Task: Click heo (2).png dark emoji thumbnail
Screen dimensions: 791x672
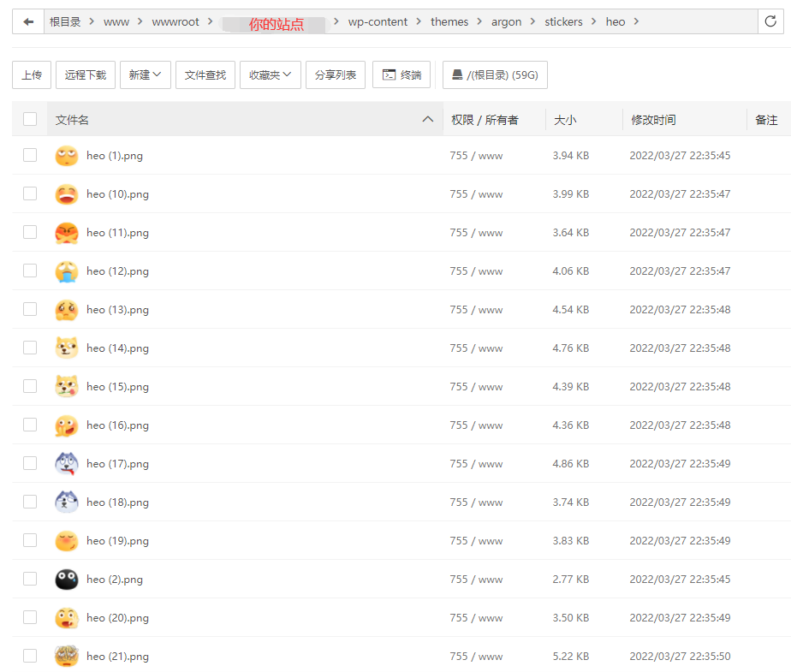Action: 66,579
